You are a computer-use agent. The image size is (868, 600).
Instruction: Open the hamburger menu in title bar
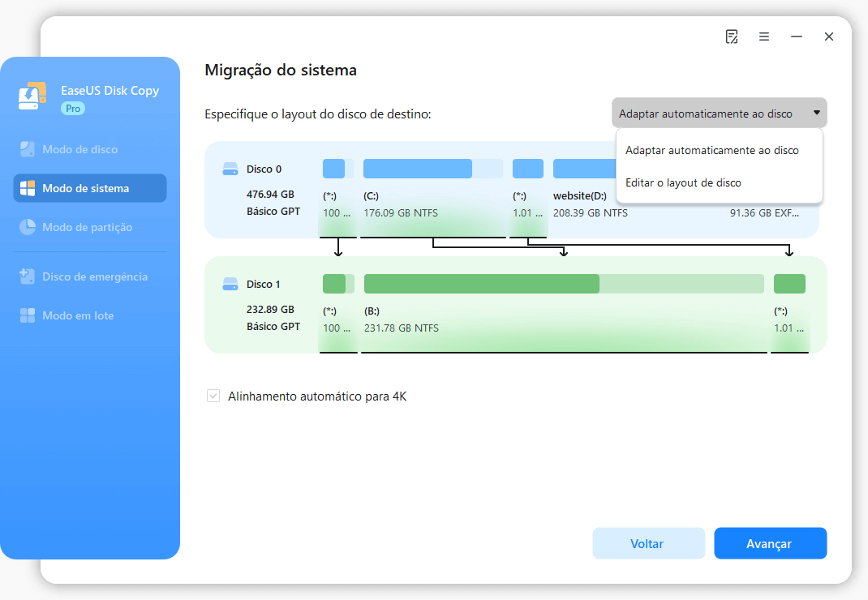764,36
